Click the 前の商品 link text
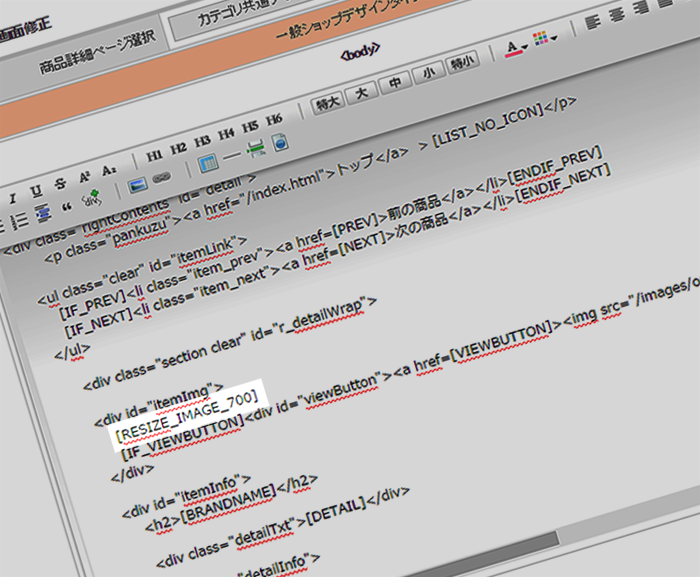This screenshot has height=577, width=700. point(414,208)
